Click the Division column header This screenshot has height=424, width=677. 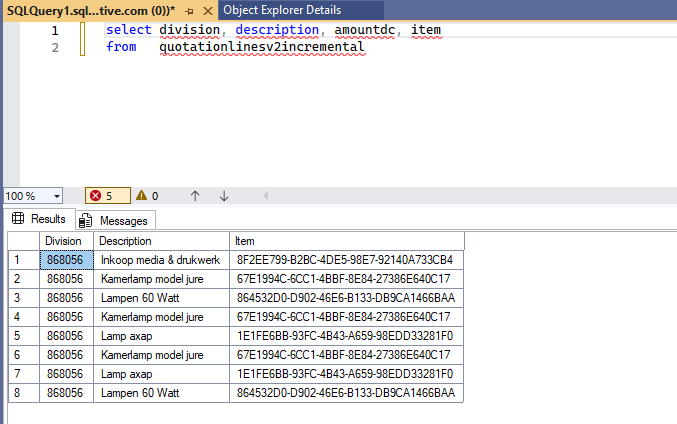[66, 241]
